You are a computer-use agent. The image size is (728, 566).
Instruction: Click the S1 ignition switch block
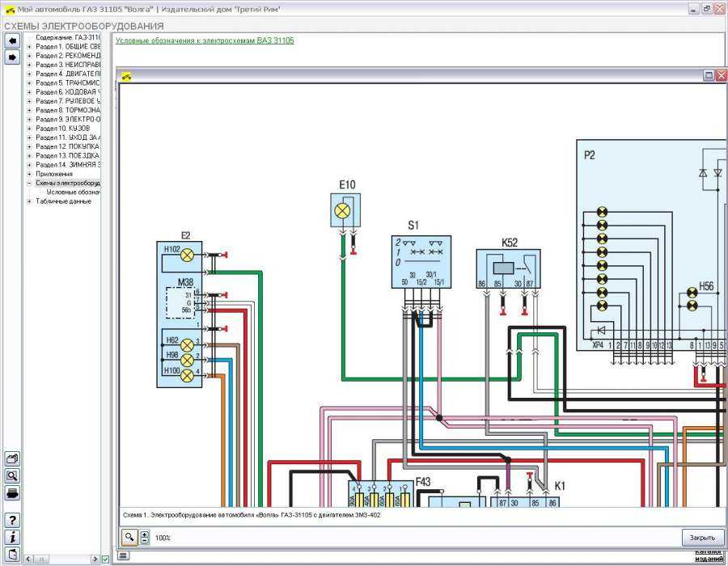[421, 262]
